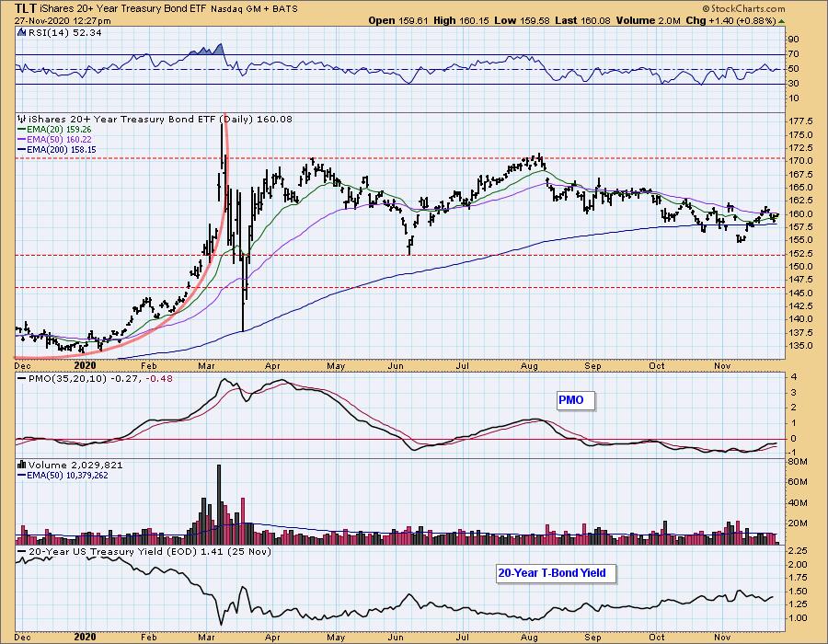Click the 2.25 yield axis label
Image resolution: width=828 pixels, height=644 pixels.
pos(798,550)
